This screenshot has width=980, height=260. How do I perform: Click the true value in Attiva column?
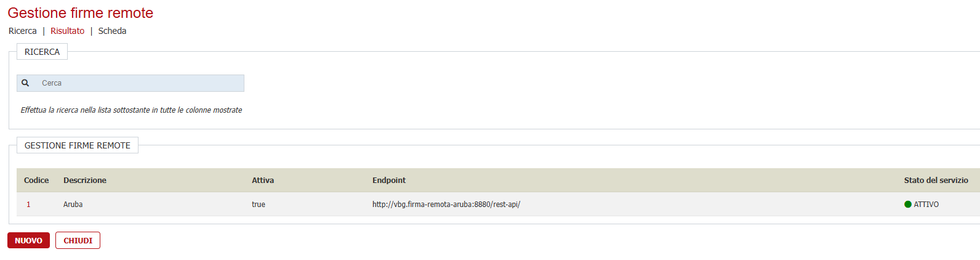click(259, 205)
